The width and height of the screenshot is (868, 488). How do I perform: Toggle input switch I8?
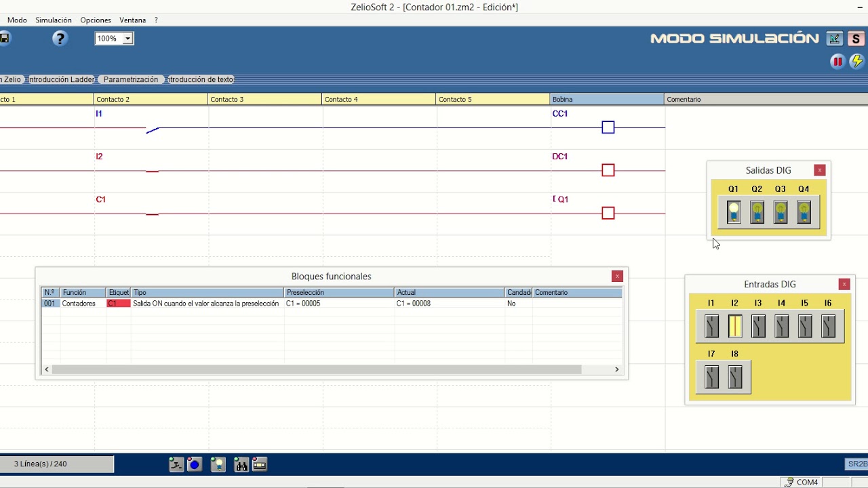(x=735, y=377)
